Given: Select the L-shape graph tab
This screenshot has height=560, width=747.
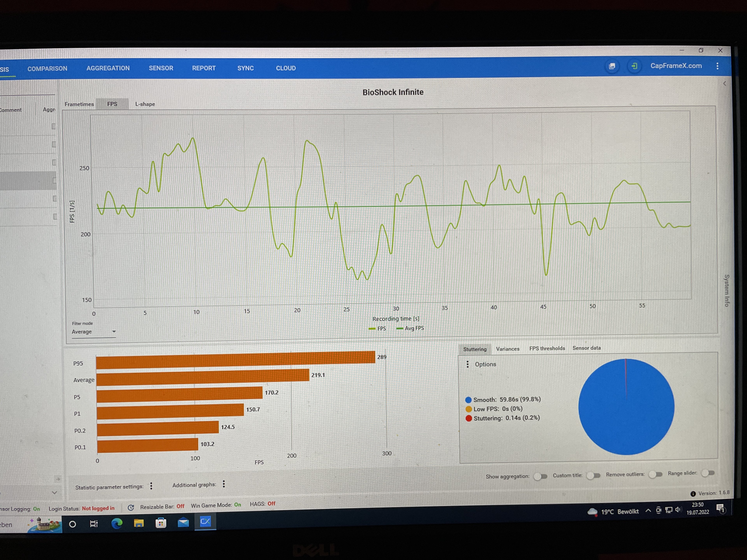Looking at the screenshot, I should (145, 104).
